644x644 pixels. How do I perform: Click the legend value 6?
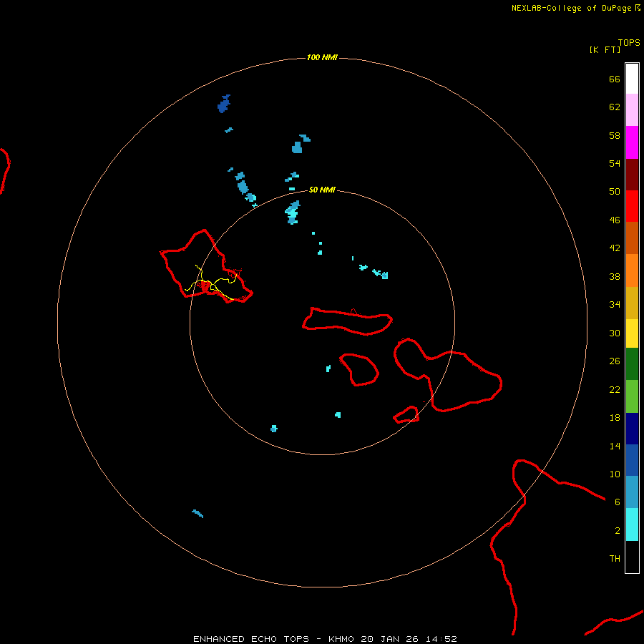coord(617,502)
